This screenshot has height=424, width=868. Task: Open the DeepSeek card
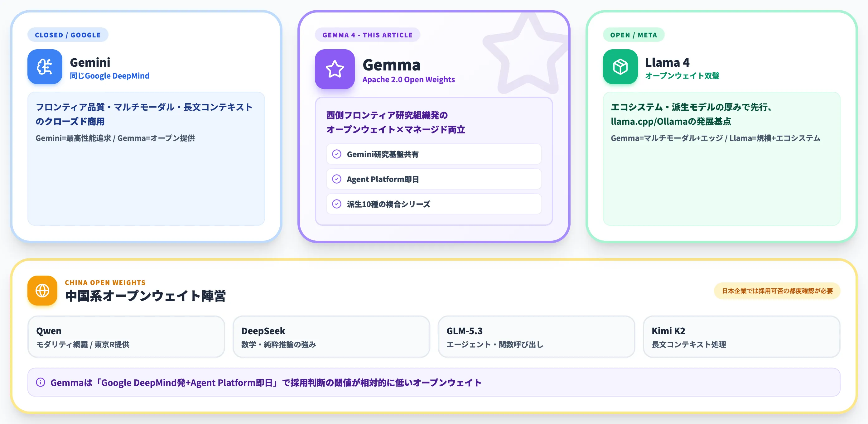[331, 336]
